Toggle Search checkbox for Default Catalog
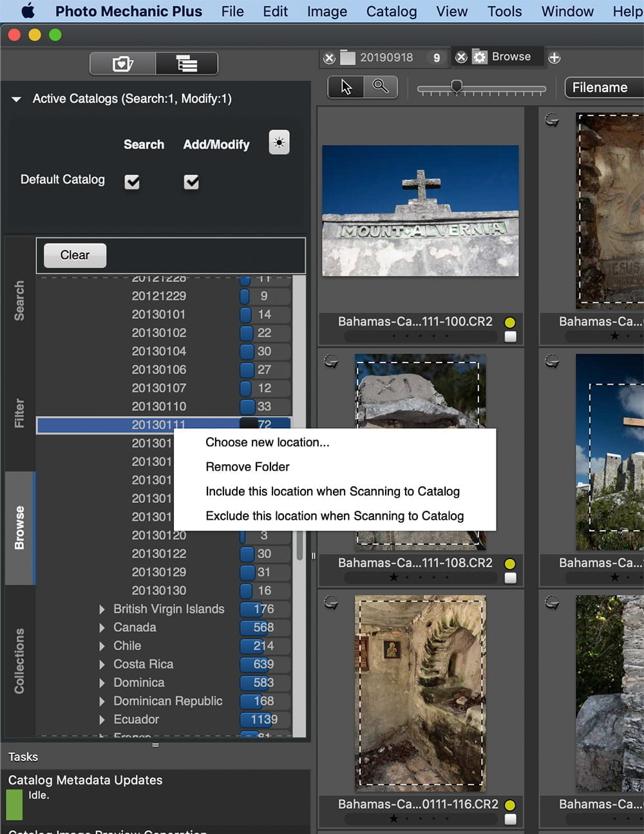The image size is (644, 834). (132, 182)
